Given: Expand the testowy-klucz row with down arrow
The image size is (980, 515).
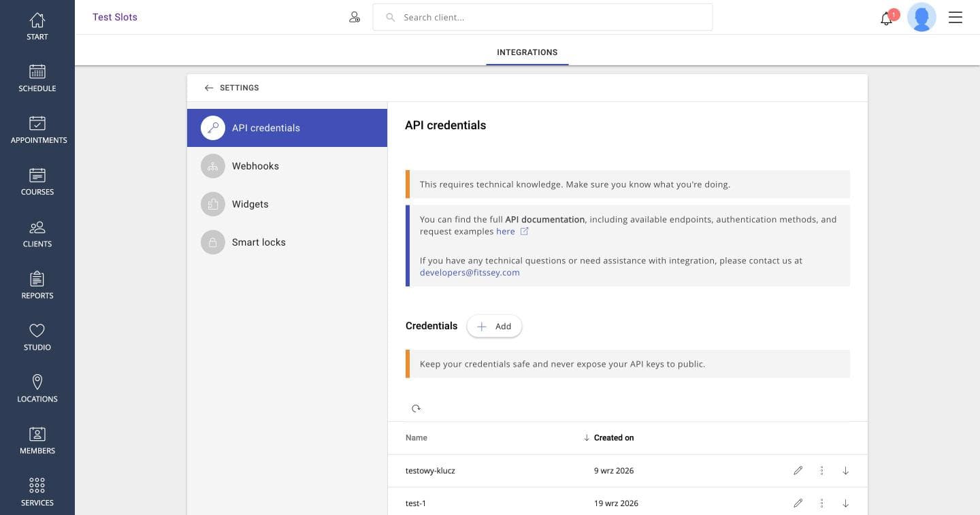Looking at the screenshot, I should click(x=845, y=471).
